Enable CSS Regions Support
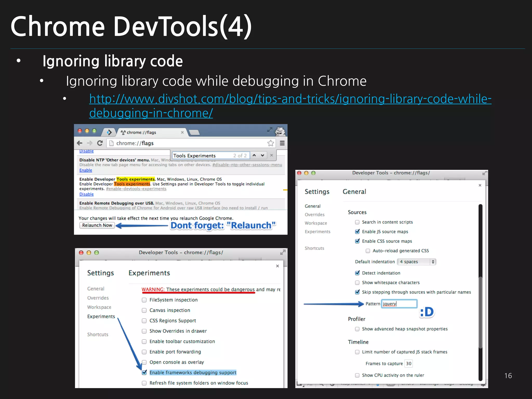Image resolution: width=532 pixels, height=399 pixels. pos(144,321)
